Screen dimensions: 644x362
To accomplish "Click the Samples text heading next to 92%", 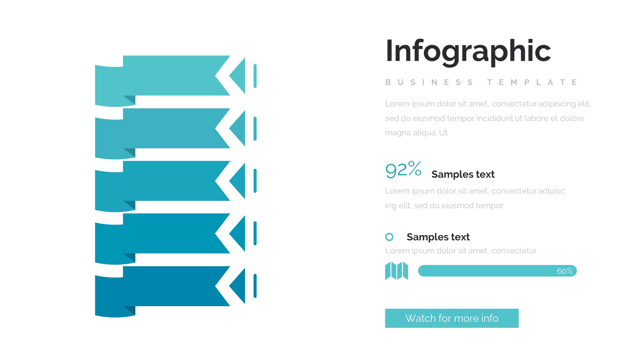I will [x=463, y=174].
